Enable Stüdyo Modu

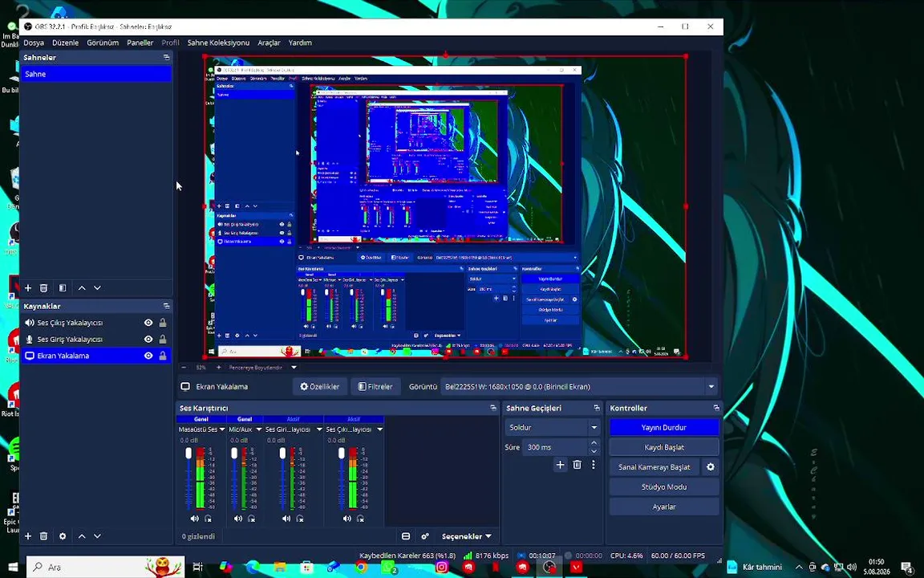(664, 486)
